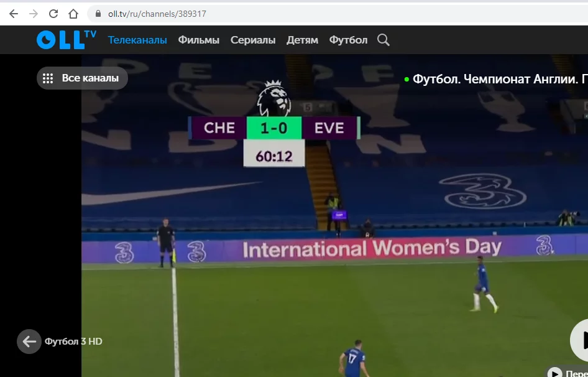Click the address bar showing oll.tv/ru/channels/389317
The height and width of the screenshot is (377, 588).
[338, 14]
